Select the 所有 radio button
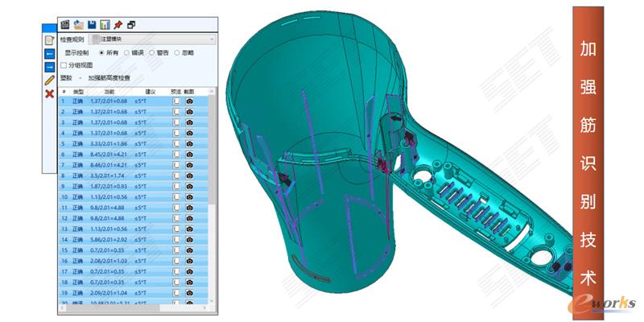Image resolution: width=644 pixels, height=322 pixels. (101, 52)
